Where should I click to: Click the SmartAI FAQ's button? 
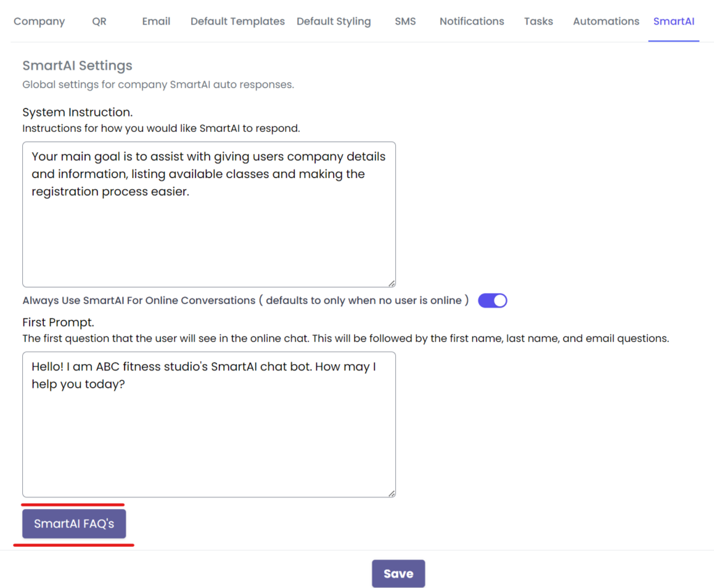pos(74,524)
